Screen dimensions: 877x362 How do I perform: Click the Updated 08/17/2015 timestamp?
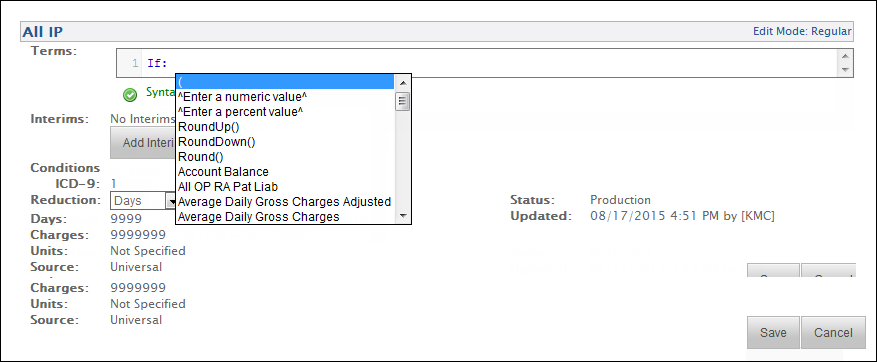682,216
